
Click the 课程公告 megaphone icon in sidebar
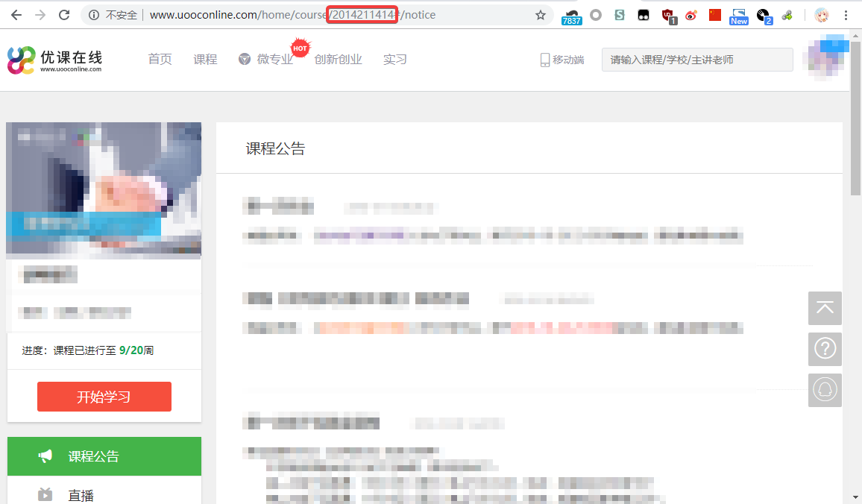click(45, 456)
